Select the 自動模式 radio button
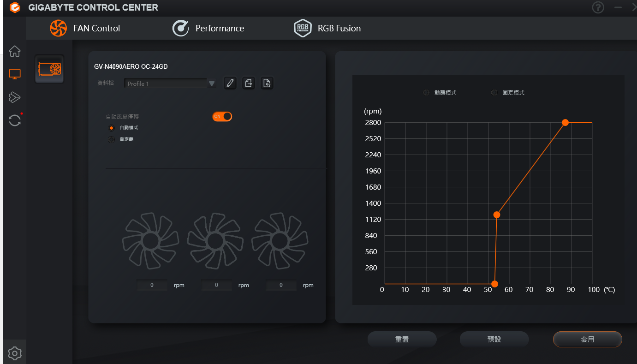This screenshot has width=637, height=364. tap(111, 128)
